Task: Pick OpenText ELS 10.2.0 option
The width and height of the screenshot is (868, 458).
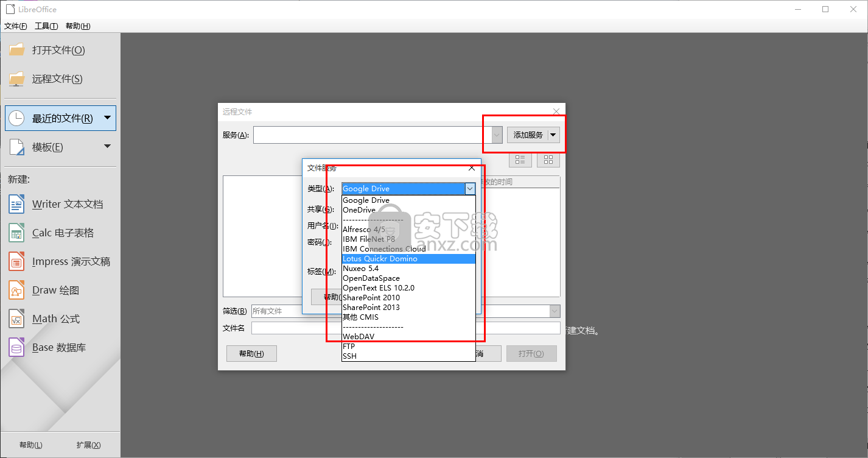Action: pyautogui.click(x=408, y=288)
